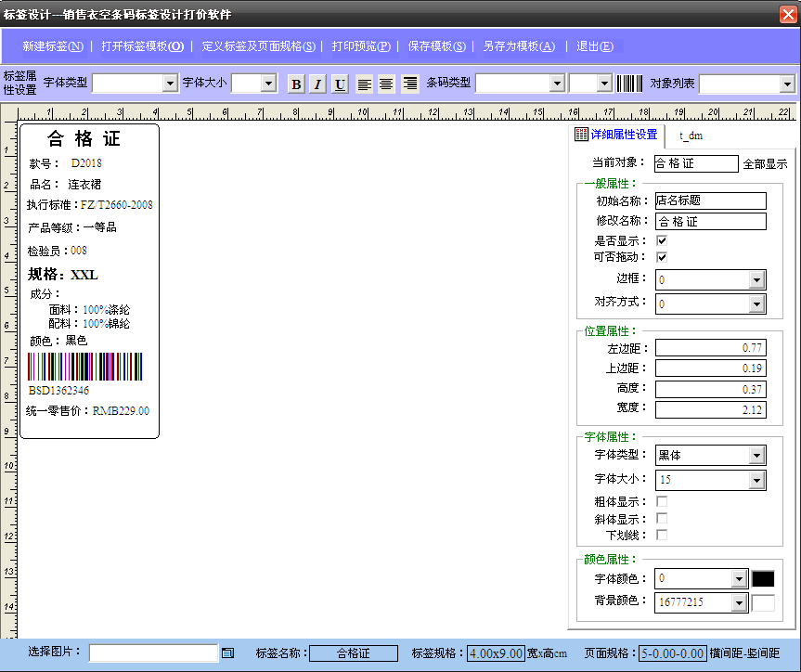Apply right text alignment

409,84
